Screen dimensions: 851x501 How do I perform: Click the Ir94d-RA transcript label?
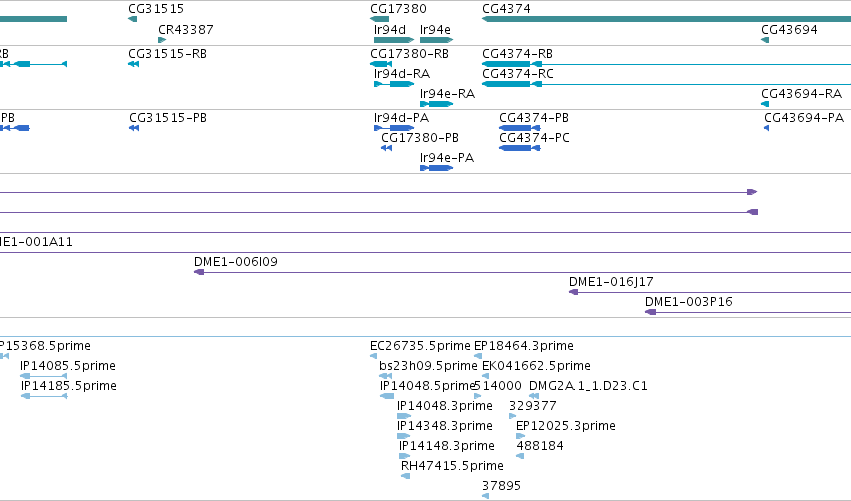pyautogui.click(x=402, y=74)
